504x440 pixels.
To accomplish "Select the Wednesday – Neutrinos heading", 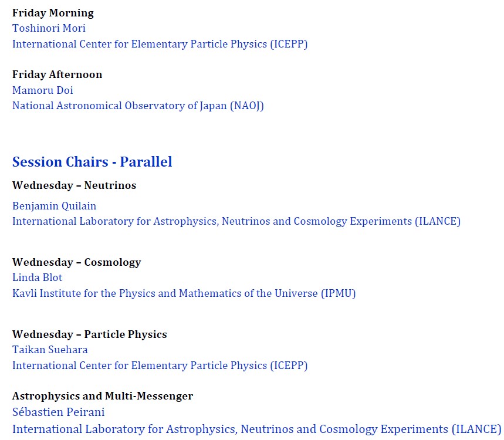I will pyautogui.click(x=74, y=185).
